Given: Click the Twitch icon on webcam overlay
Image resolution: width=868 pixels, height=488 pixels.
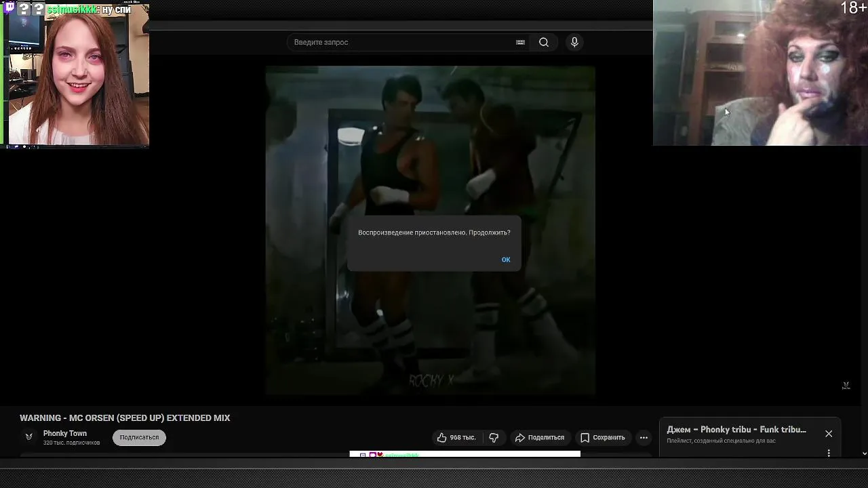Looking at the screenshot, I should click(9, 8).
